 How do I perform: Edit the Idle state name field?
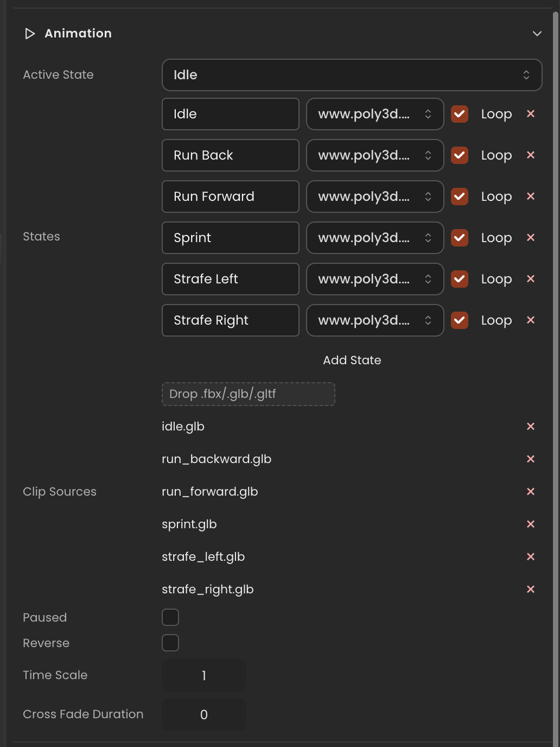231,114
